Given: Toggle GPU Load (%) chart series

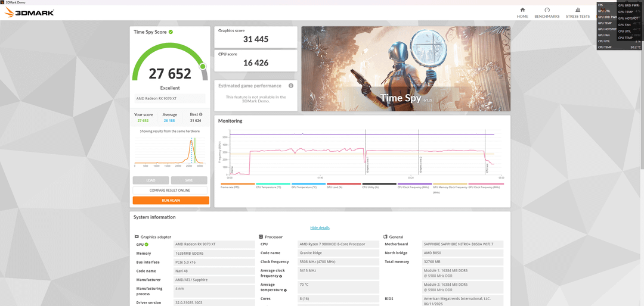Looking at the screenshot, I should [x=343, y=186].
